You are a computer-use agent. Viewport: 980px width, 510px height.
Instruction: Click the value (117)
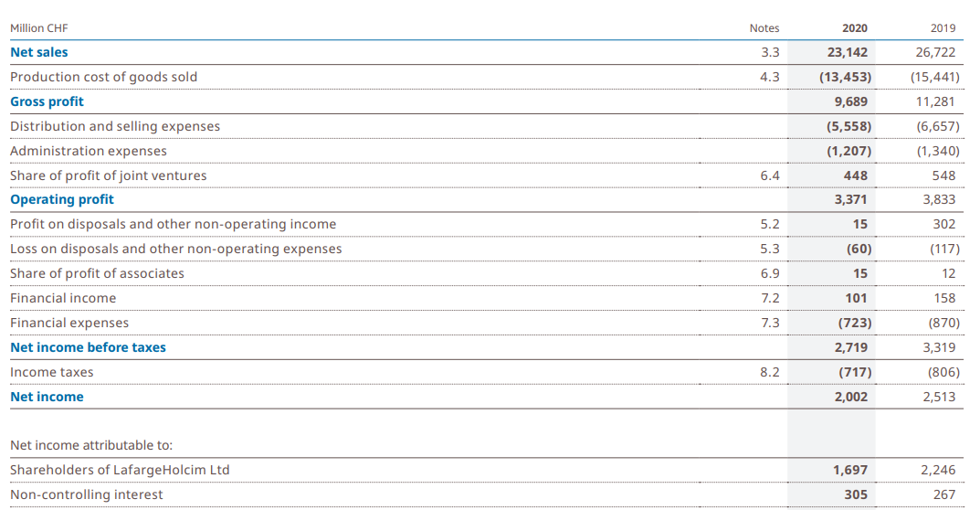(x=945, y=249)
